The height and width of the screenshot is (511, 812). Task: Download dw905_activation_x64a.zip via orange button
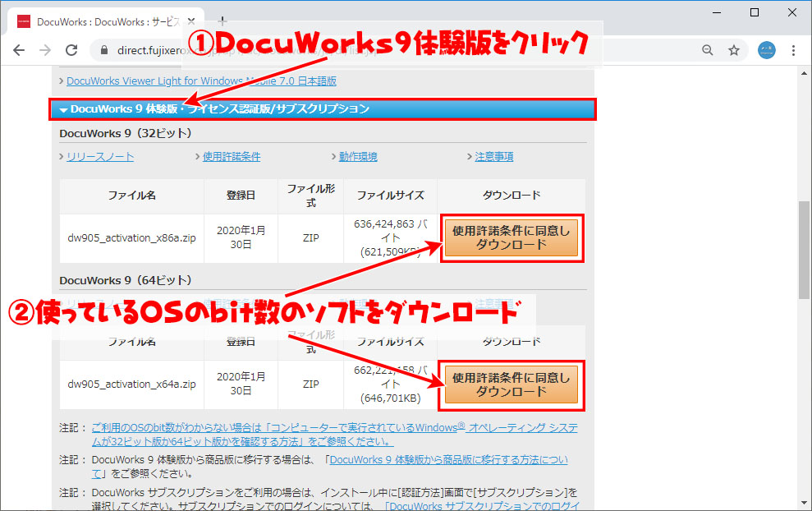[512, 385]
